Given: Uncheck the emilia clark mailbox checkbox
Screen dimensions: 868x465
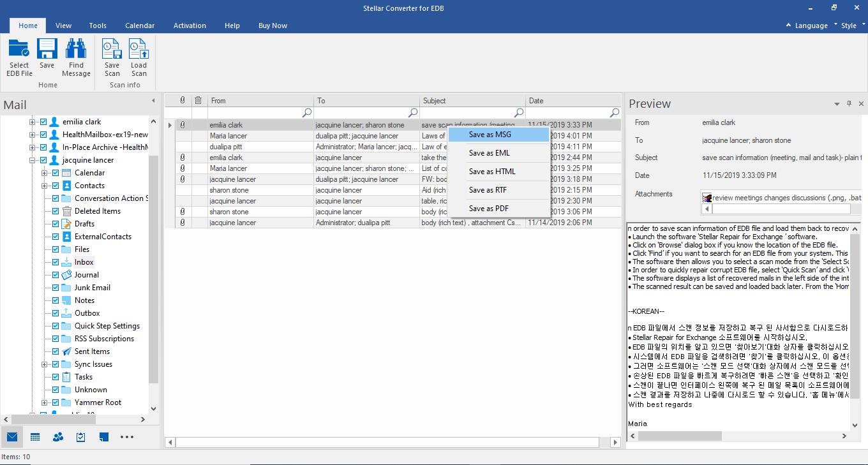Looking at the screenshot, I should tap(43, 122).
